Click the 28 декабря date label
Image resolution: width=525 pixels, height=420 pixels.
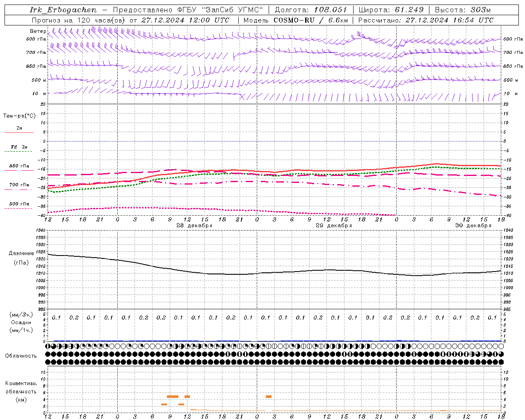tap(194, 226)
